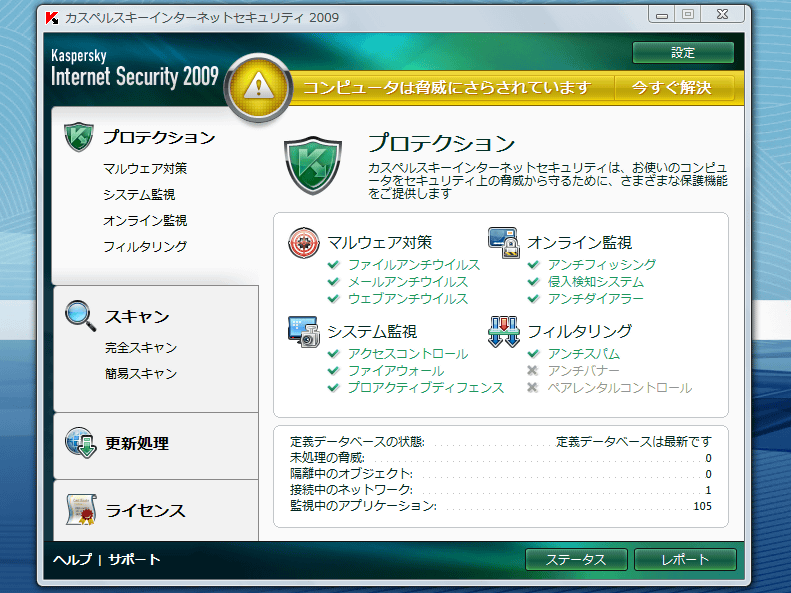Click the システム監視 camera icon

[304, 332]
